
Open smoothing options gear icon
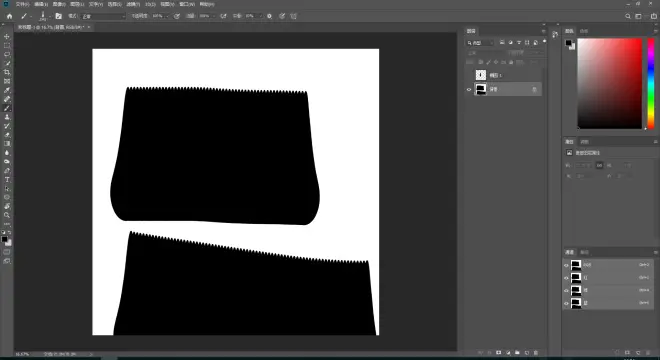pos(269,16)
